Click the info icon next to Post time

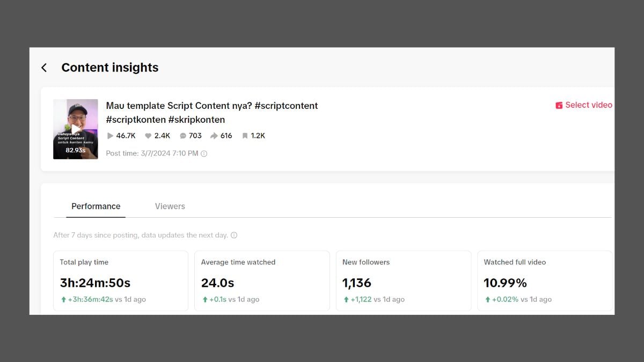click(203, 153)
